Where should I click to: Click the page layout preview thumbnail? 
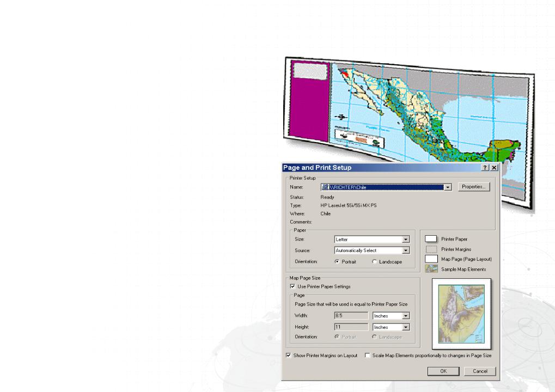coord(461,314)
